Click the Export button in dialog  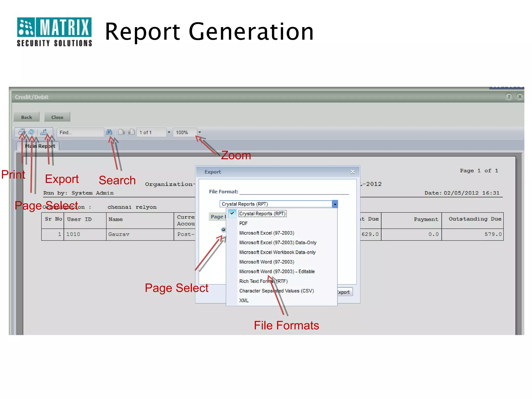click(x=344, y=292)
